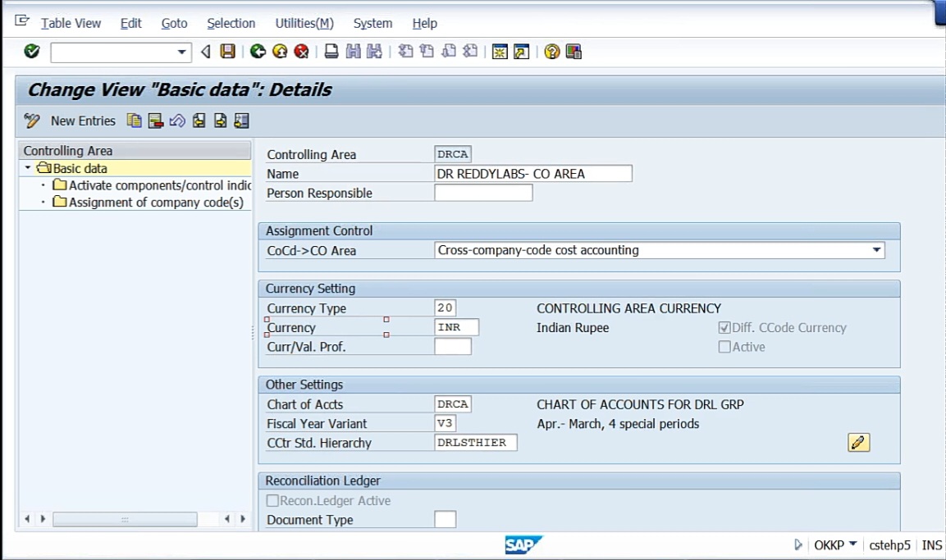946x560 pixels.
Task: Click the Find Next binoculars icon
Action: coord(374,52)
